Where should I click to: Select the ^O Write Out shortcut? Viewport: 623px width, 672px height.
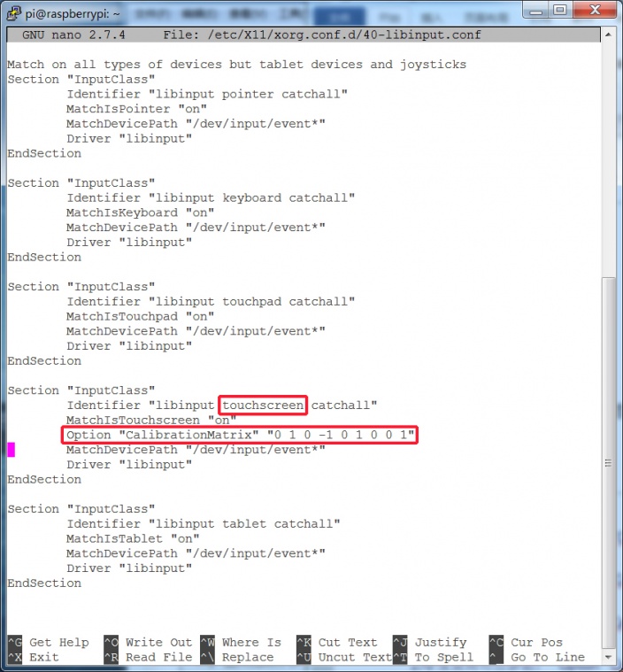(148, 643)
